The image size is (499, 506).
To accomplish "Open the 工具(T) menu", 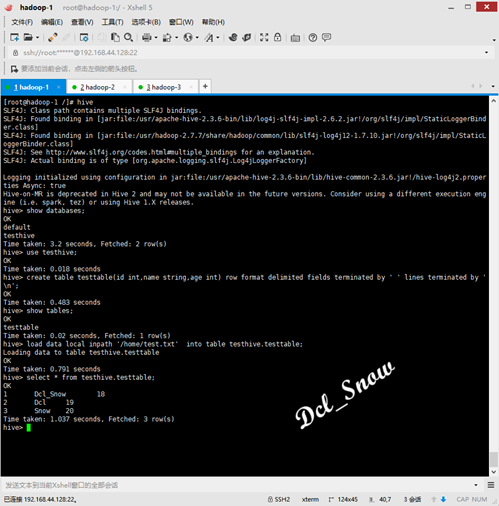I will coord(112,22).
